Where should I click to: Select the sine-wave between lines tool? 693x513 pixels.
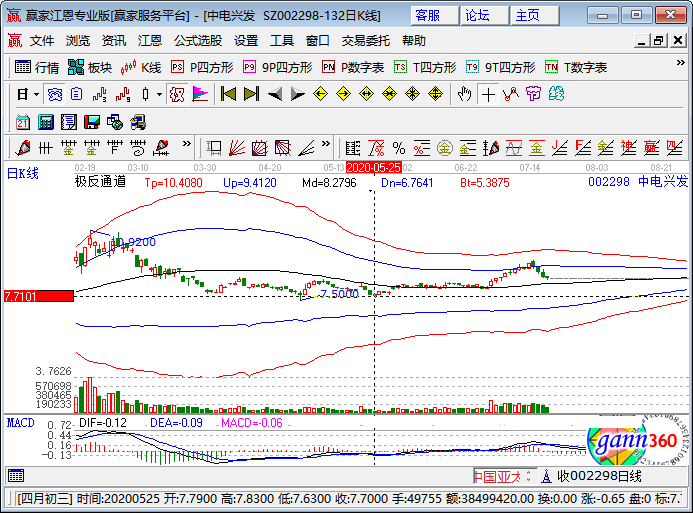coord(514,148)
